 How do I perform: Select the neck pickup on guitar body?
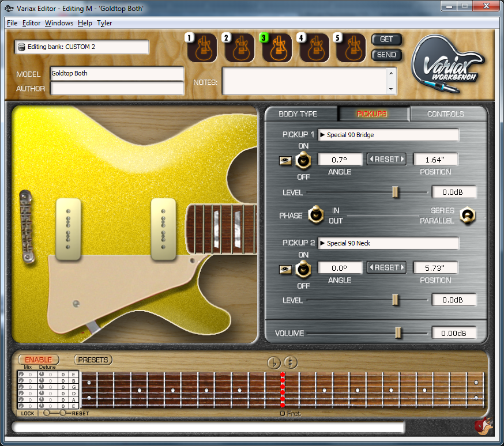click(163, 229)
